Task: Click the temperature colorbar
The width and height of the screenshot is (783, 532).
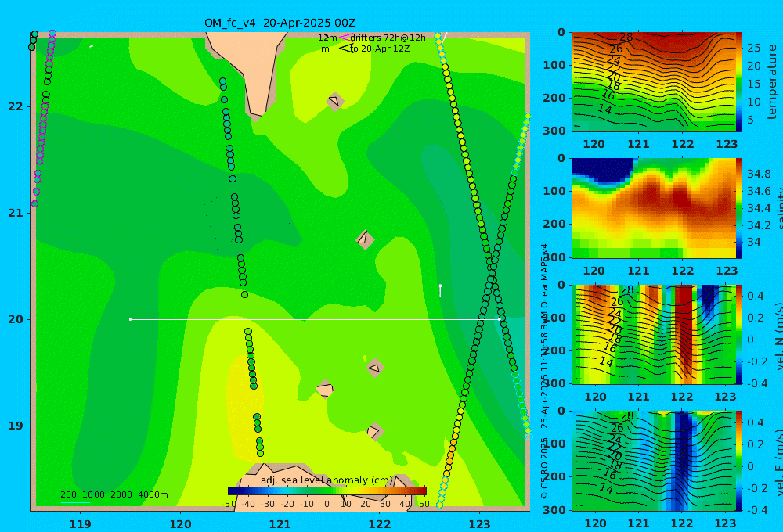Action: click(739, 82)
